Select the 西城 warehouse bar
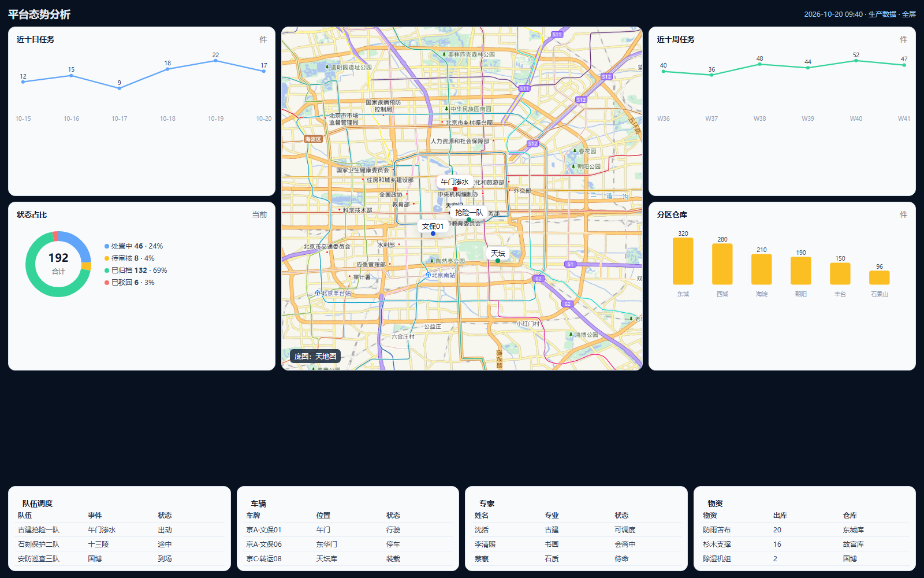 coord(722,264)
